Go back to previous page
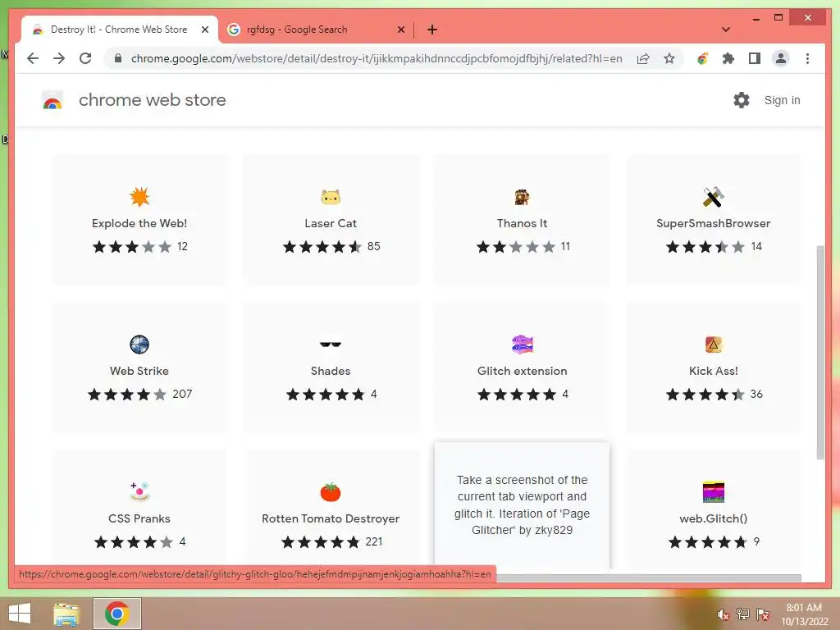This screenshot has width=840, height=630. click(x=33, y=58)
